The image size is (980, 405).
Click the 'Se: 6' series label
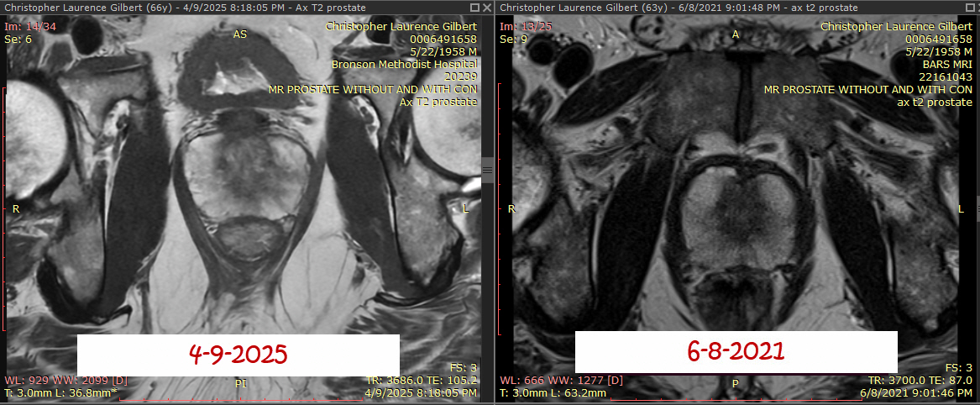17,39
